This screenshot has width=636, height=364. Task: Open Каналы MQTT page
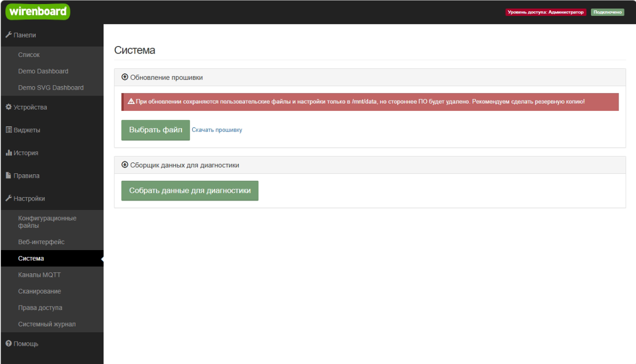39,275
